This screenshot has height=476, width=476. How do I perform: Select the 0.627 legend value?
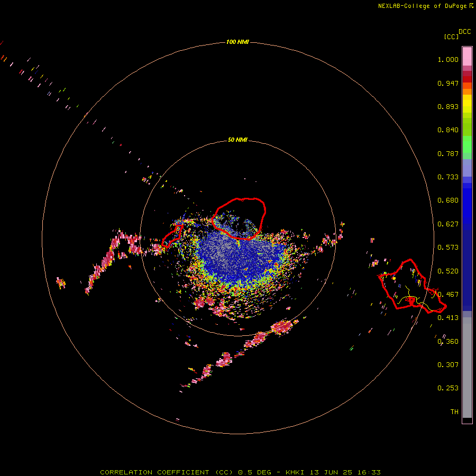pos(448,224)
